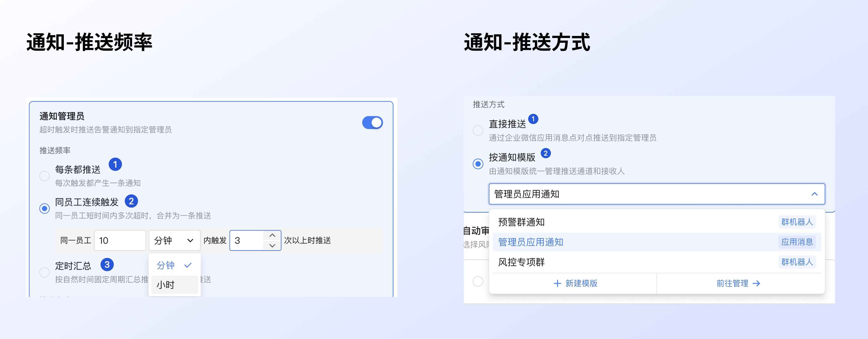Click the 次以上时推送 label
Image resolution: width=868 pixels, height=339 pixels.
(307, 240)
